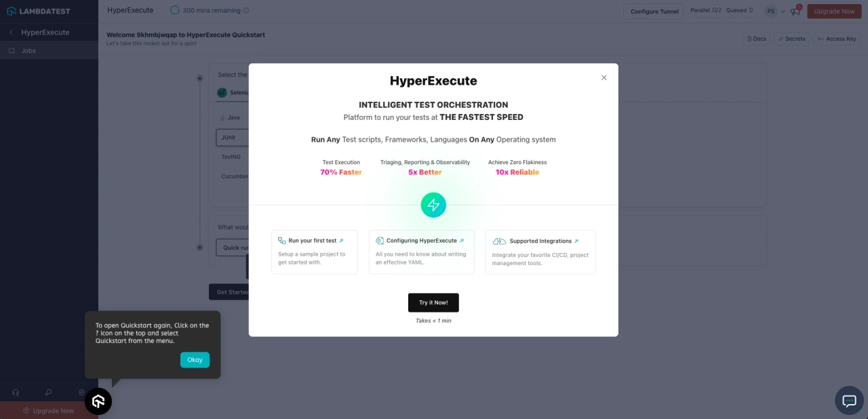
Task: Click the black HyperExecute quickstart launcher icon
Action: pyautogui.click(x=98, y=401)
